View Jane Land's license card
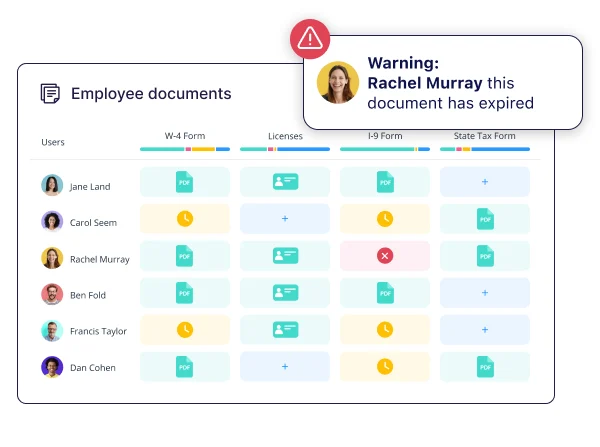 [x=285, y=181]
